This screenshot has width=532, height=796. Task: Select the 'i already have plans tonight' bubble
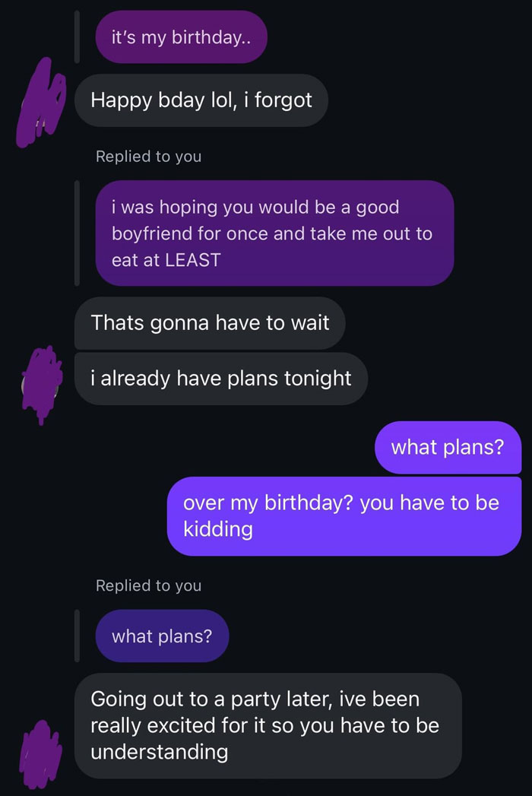coord(220,378)
